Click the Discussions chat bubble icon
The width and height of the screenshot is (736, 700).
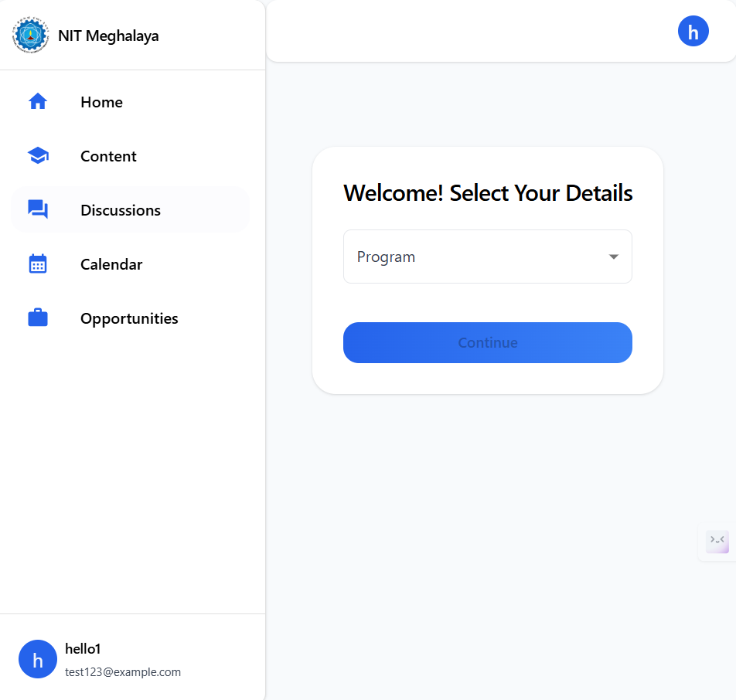(x=38, y=209)
